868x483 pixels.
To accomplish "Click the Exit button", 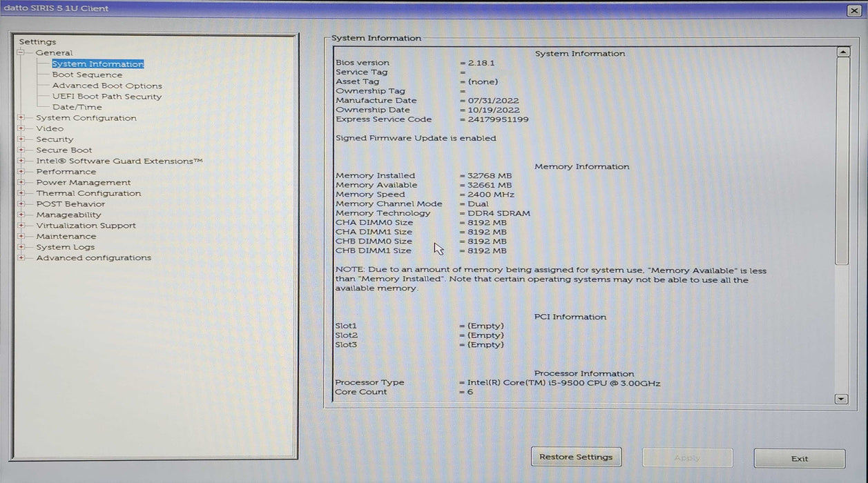I will (x=799, y=459).
